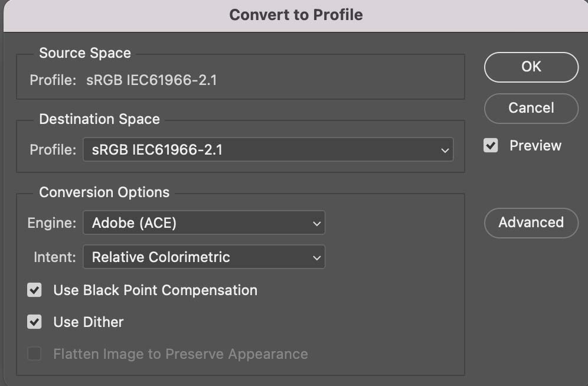Click the OK button to confirm
This screenshot has width=588, height=386.
(x=531, y=67)
